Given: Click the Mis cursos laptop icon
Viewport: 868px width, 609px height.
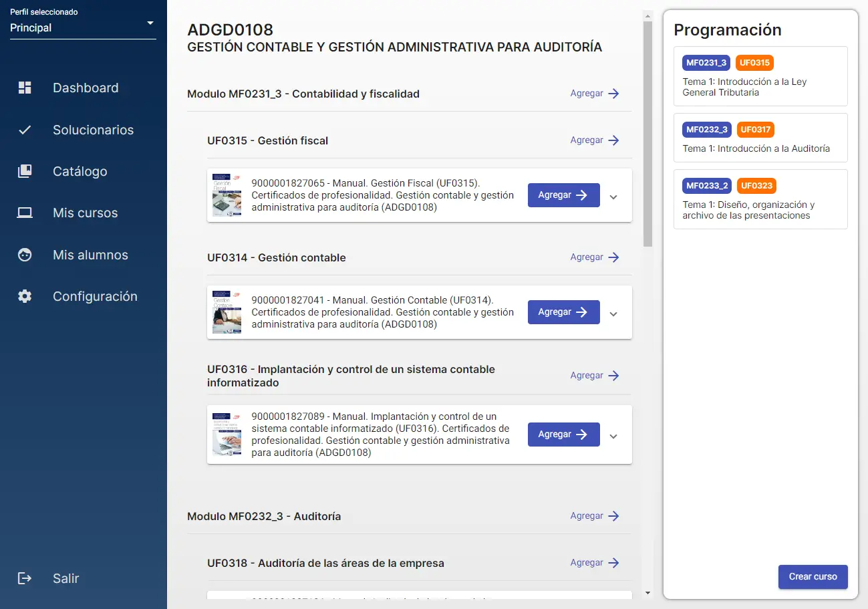Looking at the screenshot, I should 25,213.
